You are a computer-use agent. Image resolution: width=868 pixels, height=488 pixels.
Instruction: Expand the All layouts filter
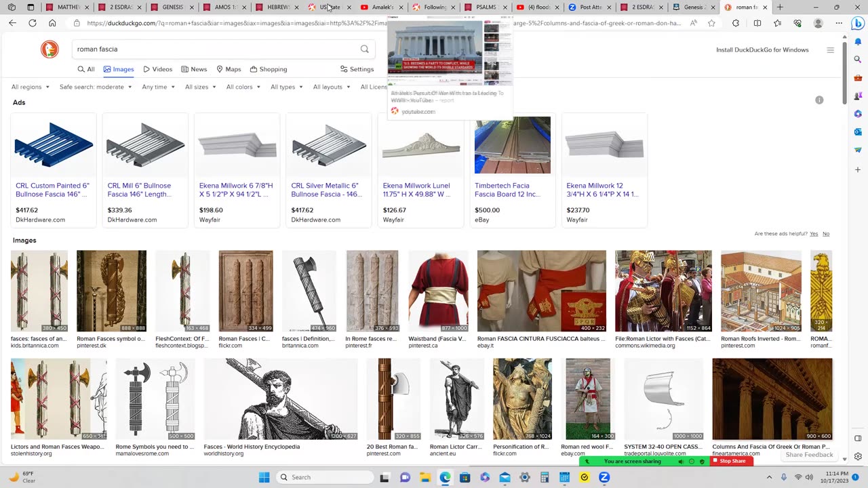(332, 87)
